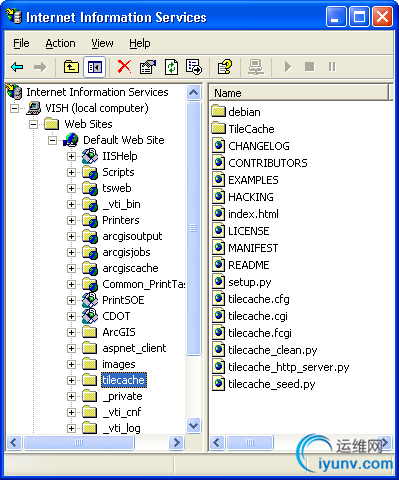Select the LICENSE file
This screenshot has height=480, width=399.
point(249,231)
